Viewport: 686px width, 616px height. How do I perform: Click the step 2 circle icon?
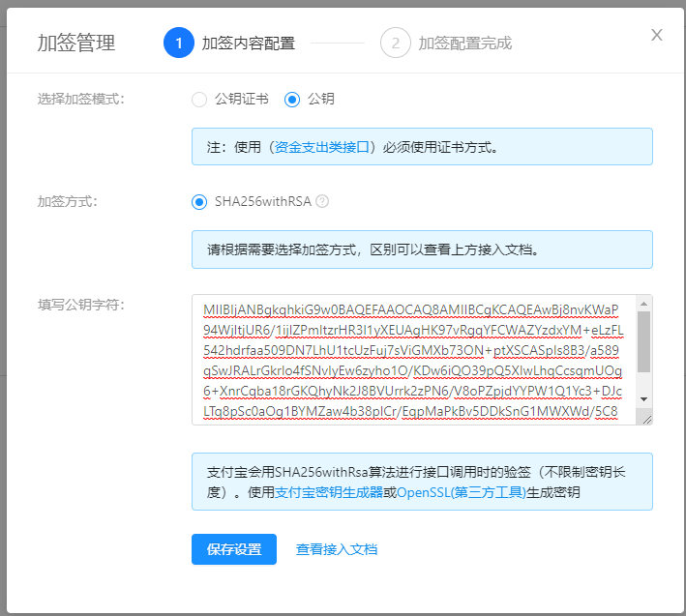(x=395, y=43)
